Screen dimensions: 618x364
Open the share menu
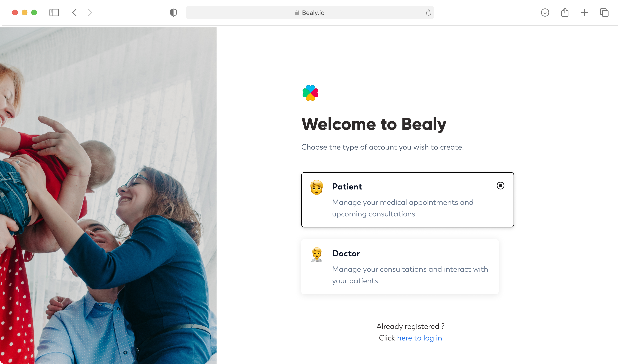(x=565, y=12)
